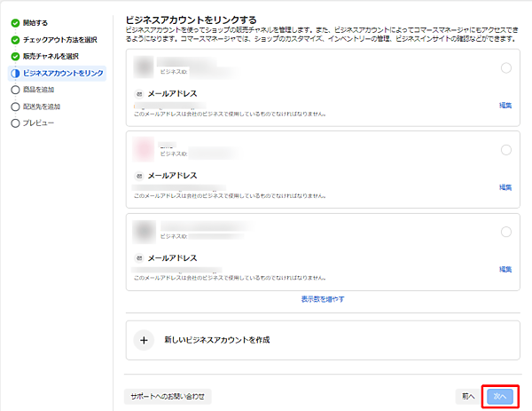
Task: Go to the 商品を追加 step
Action: [x=42, y=90]
